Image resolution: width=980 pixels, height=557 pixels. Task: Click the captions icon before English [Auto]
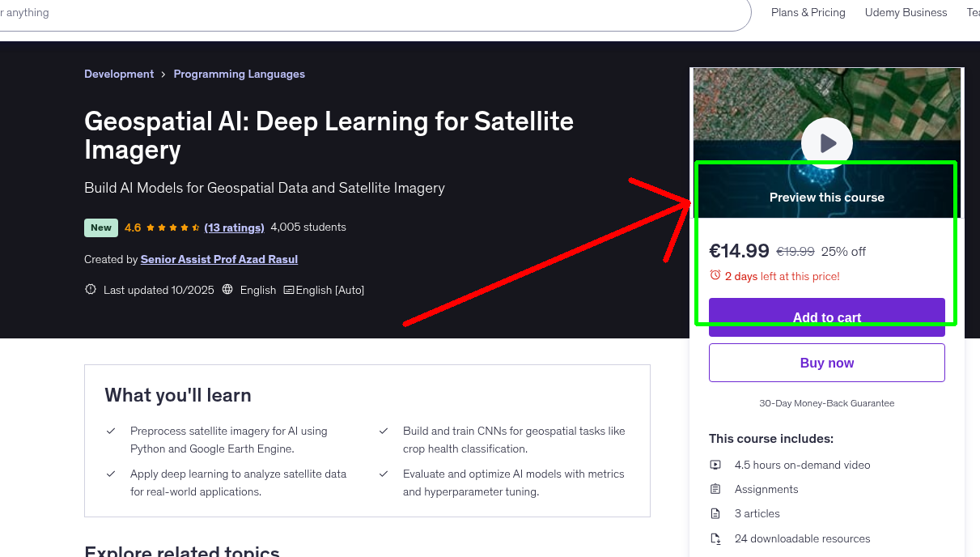287,289
